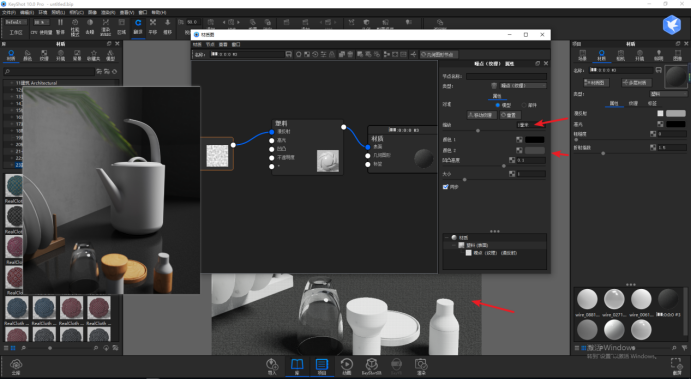Switch to Camera tab in Project panel
This screenshot has height=380, width=692.
tap(621, 56)
